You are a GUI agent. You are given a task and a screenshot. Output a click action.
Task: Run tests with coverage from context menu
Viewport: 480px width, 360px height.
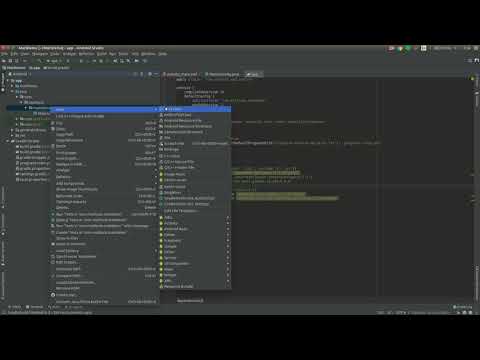click(x=104, y=226)
